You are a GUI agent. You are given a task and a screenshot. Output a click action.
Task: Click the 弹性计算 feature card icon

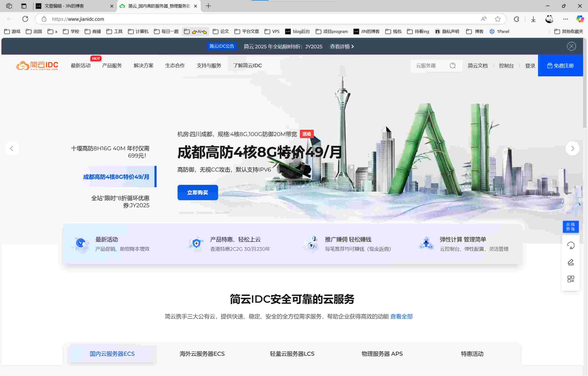click(426, 243)
